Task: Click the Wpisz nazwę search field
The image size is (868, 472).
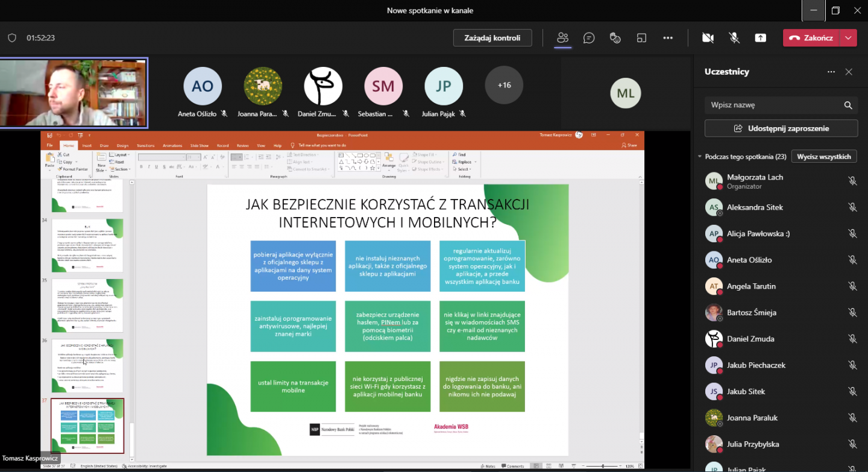Action: point(781,105)
